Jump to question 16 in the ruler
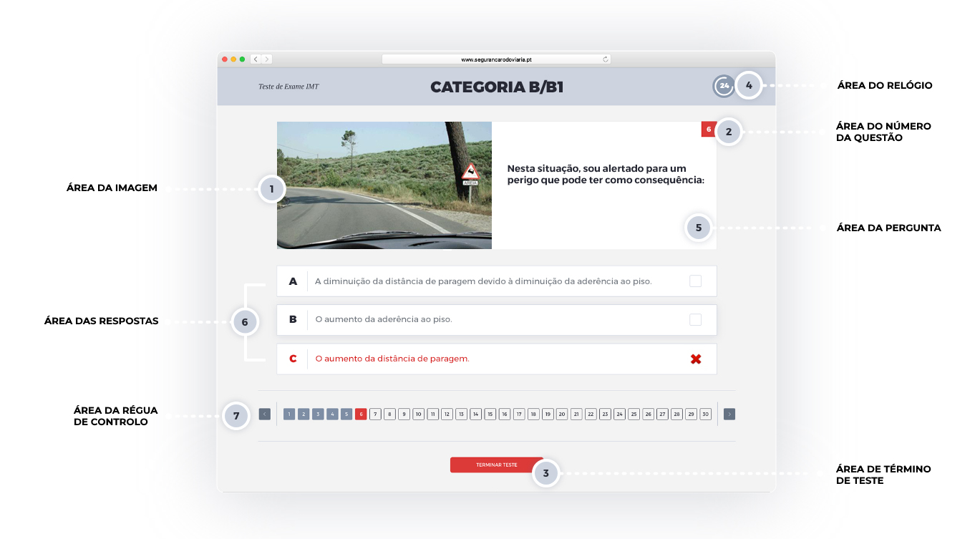This screenshot has height=539, width=980. [x=504, y=414]
